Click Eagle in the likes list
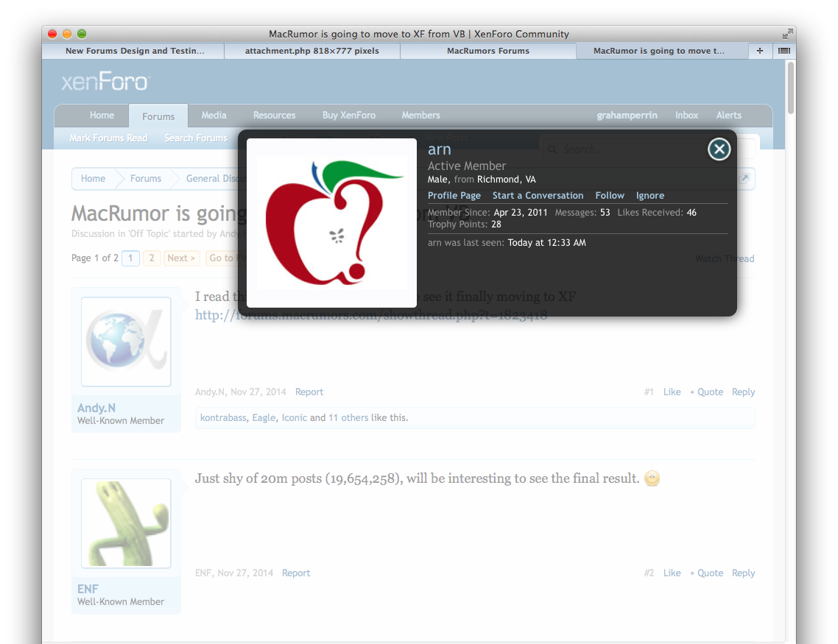This screenshot has height=644, width=838. [x=264, y=417]
